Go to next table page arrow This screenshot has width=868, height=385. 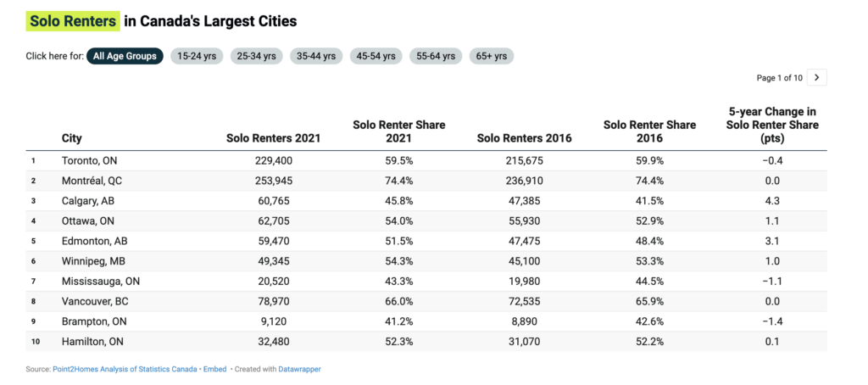coord(816,78)
